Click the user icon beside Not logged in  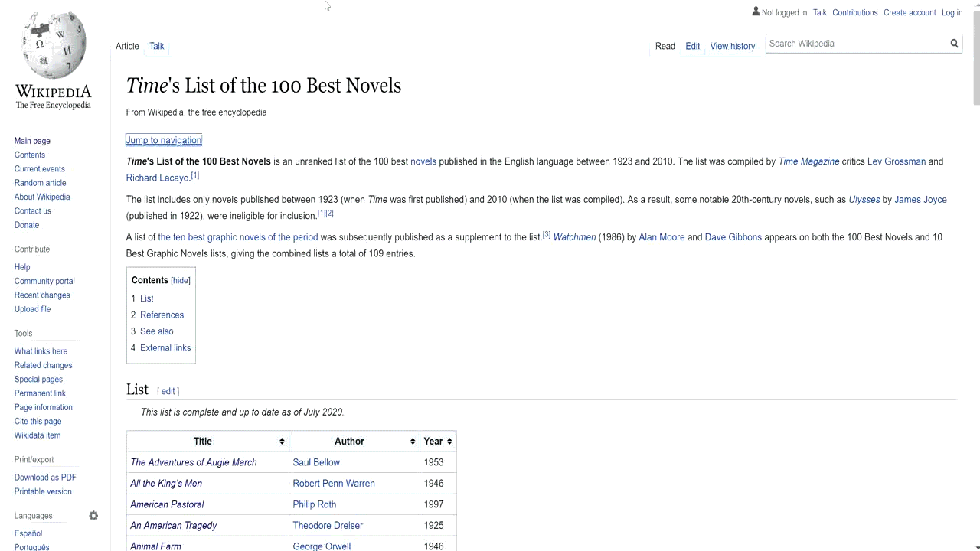756,11
